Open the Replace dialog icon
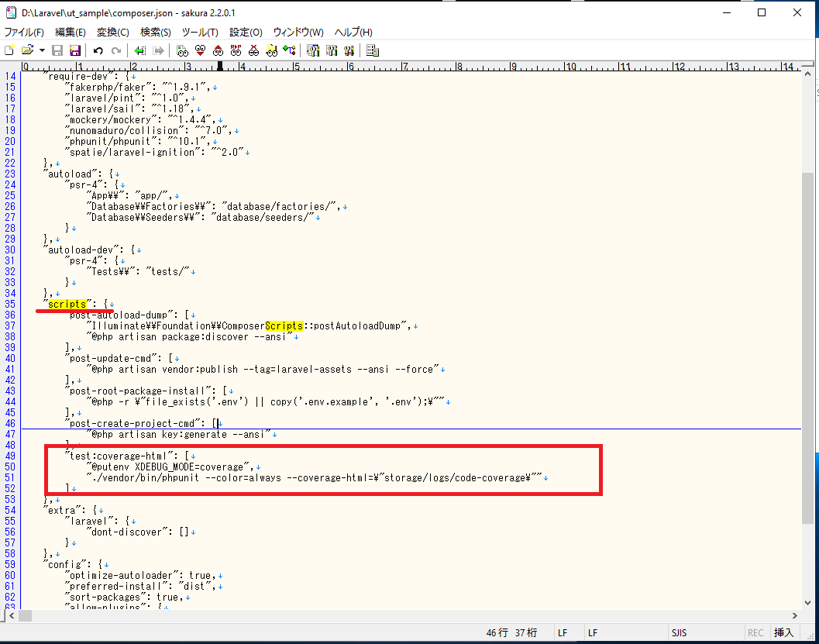This screenshot has width=819, height=644. 236,50
